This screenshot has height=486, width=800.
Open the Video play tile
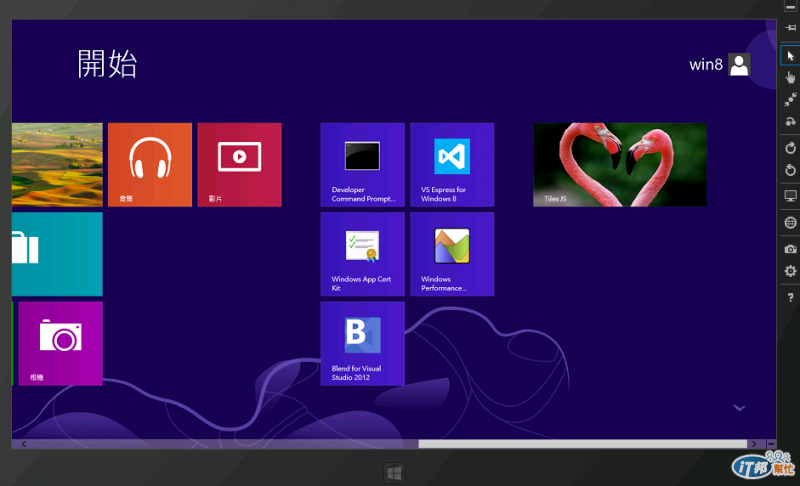coord(239,165)
